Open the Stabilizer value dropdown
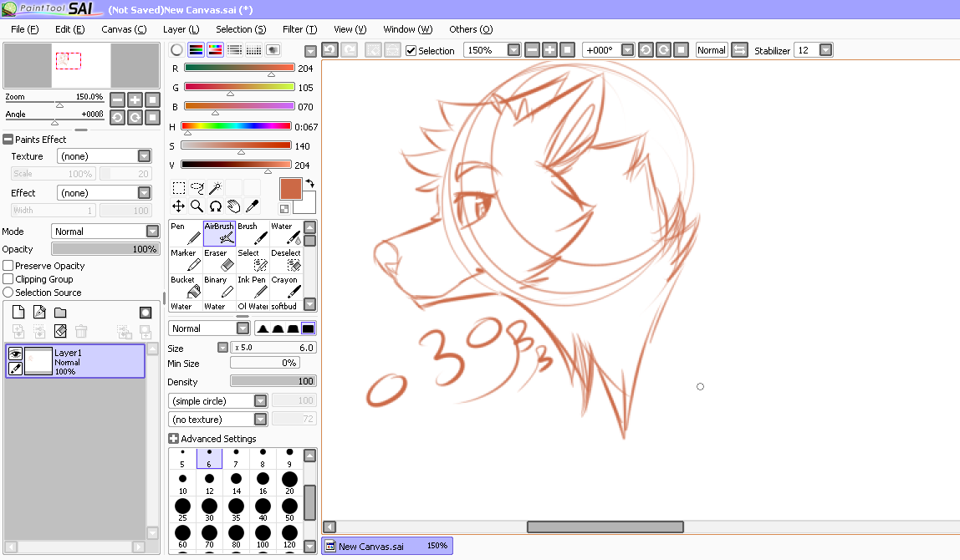This screenshot has height=560, width=960. [x=825, y=50]
